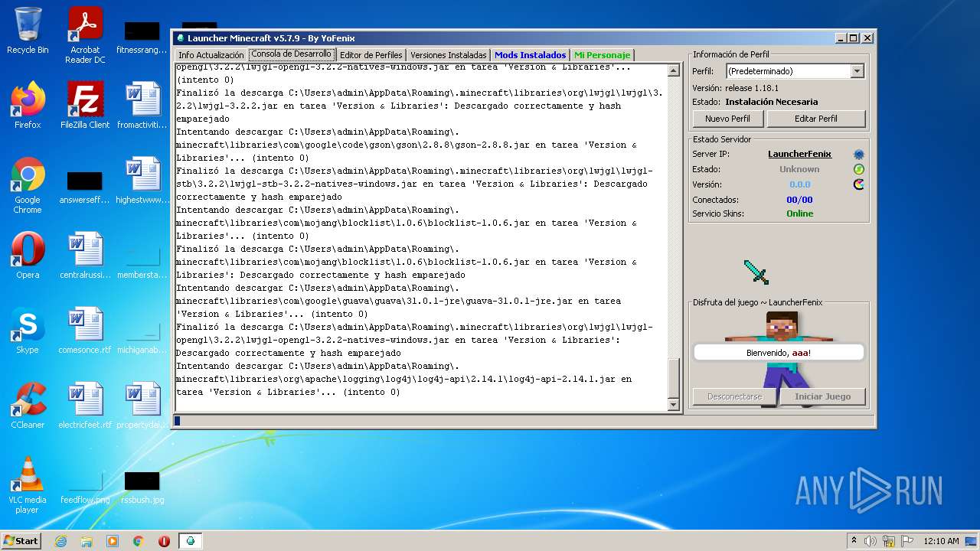The image size is (980, 551).
Task: Switch to Info Actualización tab
Action: (211, 55)
